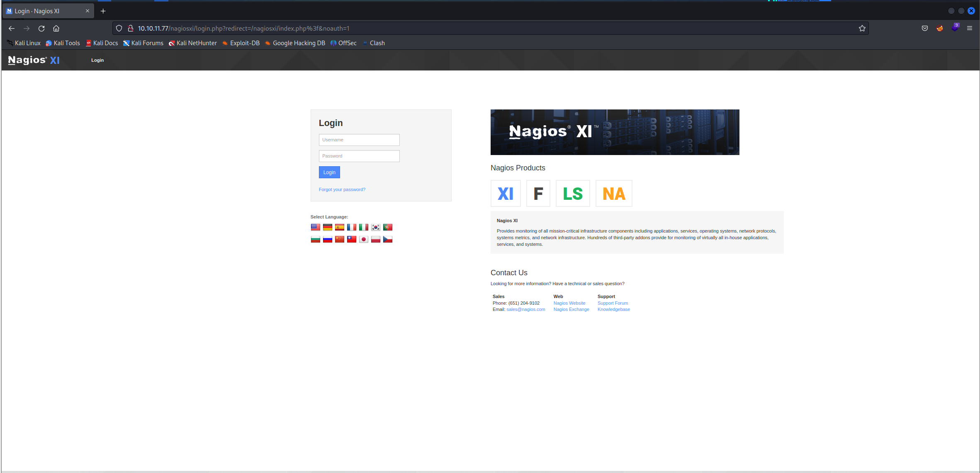Select the German flag language

tap(327, 227)
